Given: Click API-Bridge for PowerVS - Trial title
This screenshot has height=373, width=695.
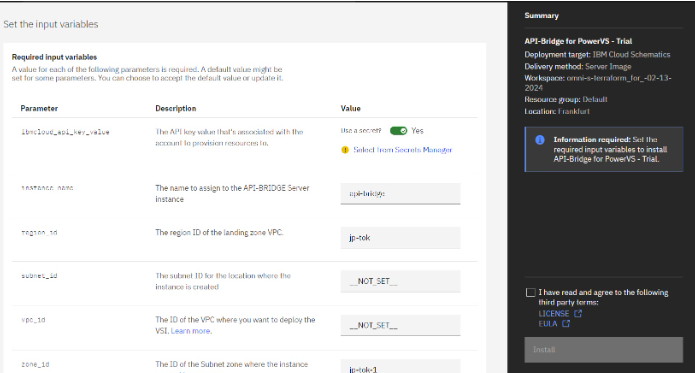Looking at the screenshot, I should point(578,41).
